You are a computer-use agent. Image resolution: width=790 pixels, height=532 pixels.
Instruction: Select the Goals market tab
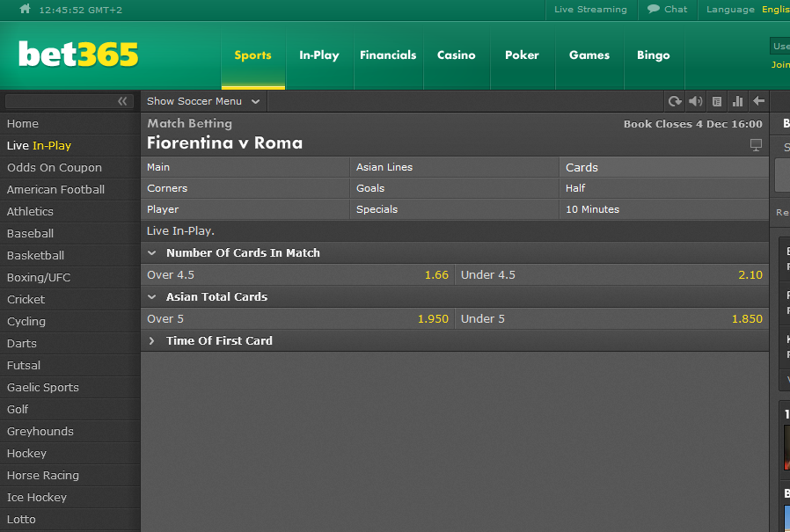(454, 188)
